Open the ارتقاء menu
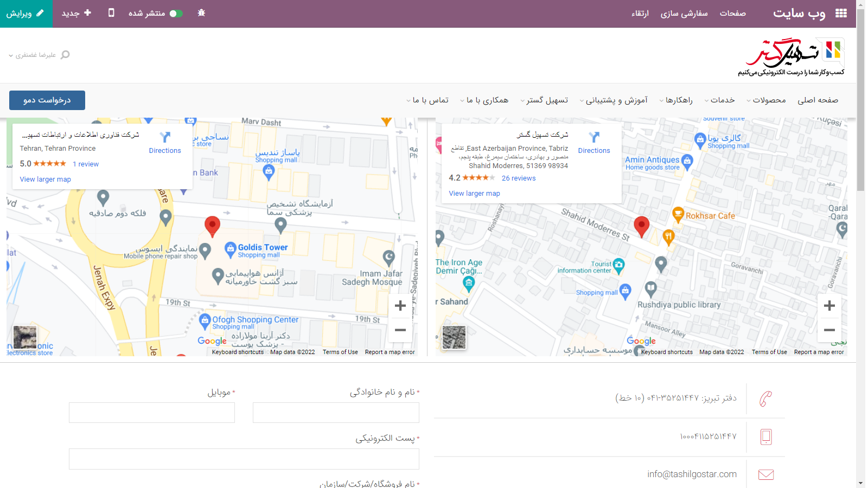The width and height of the screenshot is (868, 488). (640, 13)
